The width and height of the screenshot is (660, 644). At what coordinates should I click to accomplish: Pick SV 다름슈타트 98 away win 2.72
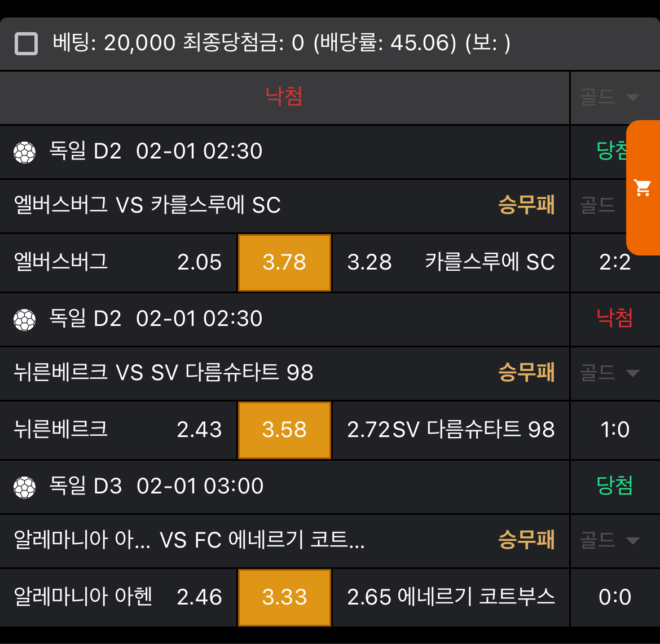(451, 430)
